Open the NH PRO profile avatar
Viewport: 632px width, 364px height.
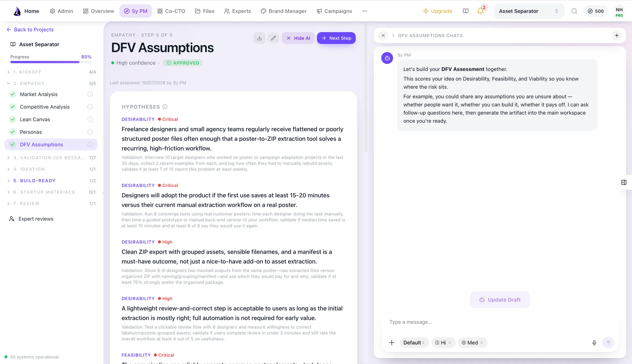pyautogui.click(x=619, y=12)
